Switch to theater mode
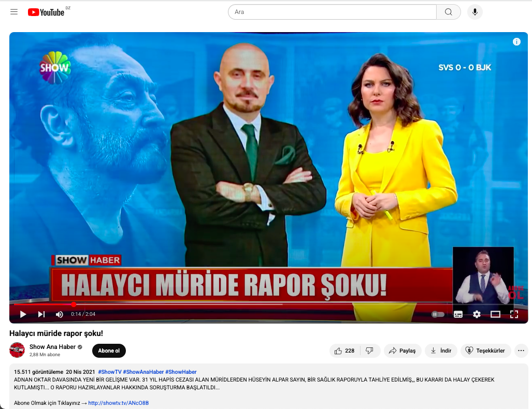Screen dimensions: 532x409 (x=495, y=314)
